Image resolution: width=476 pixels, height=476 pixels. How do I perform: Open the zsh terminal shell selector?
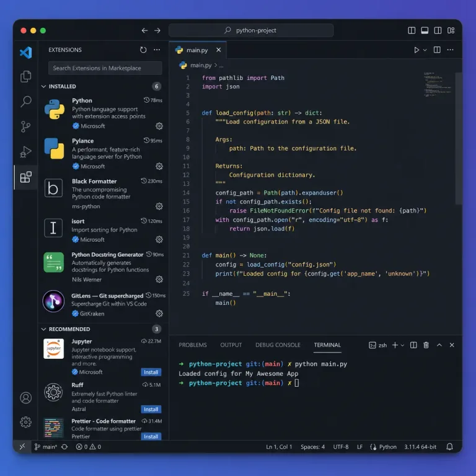(x=378, y=345)
